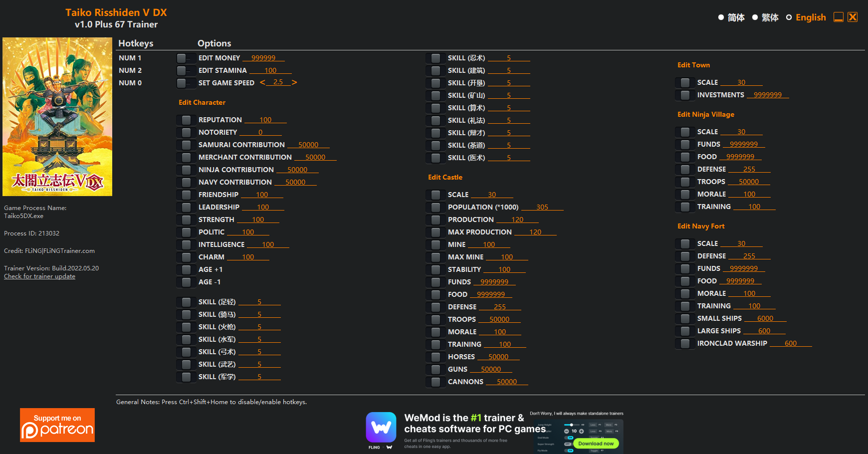Click the Castle Cannons value field

pos(506,382)
